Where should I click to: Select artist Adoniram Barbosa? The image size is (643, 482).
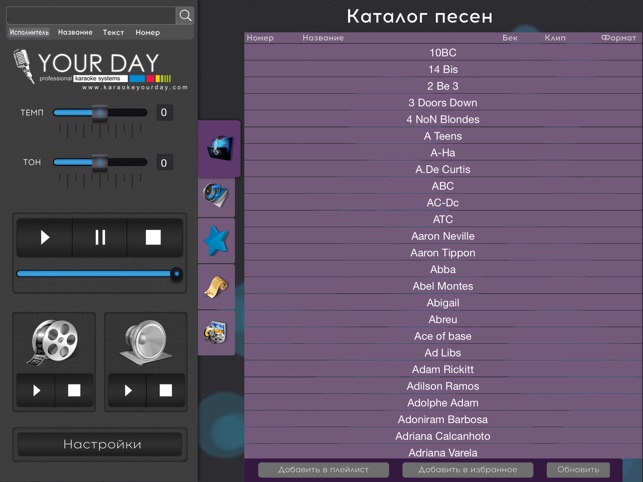[x=443, y=420]
